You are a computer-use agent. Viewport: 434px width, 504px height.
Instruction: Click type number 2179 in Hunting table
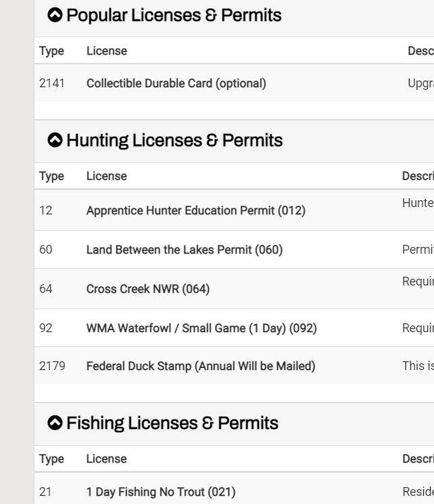coord(52,366)
